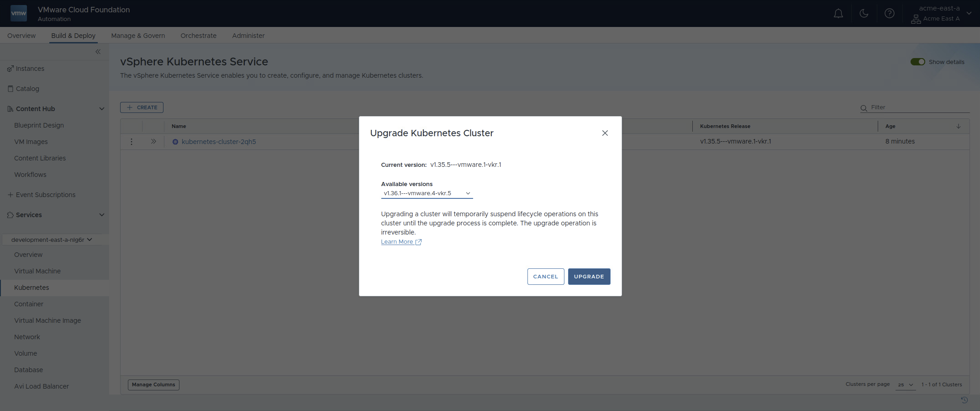Click the Content Hub icon
The image size is (980, 411).
coord(10,109)
